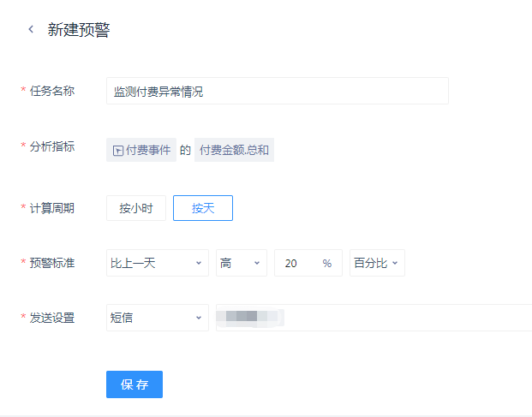Click the 分析指标 field label
The height and width of the screenshot is (417, 532).
pos(51,146)
